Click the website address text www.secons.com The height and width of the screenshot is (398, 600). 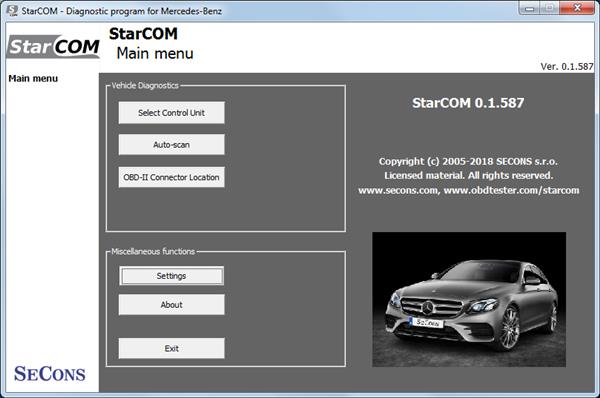tap(399, 190)
